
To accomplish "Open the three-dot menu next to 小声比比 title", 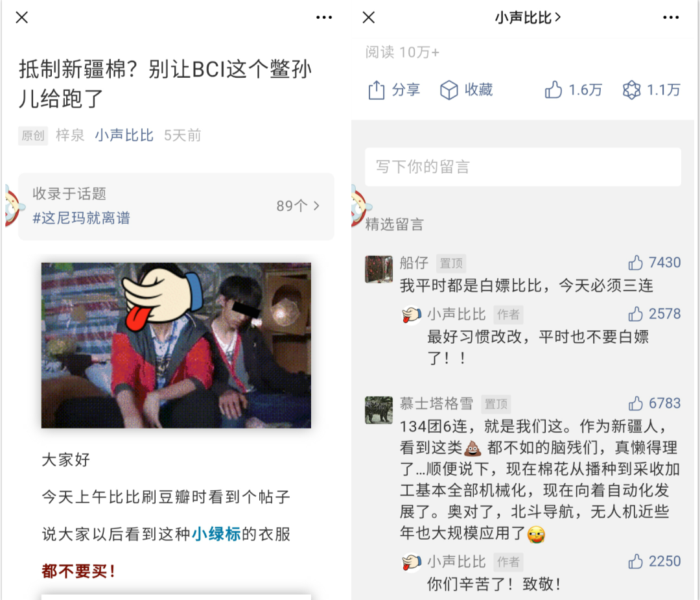I will [671, 18].
